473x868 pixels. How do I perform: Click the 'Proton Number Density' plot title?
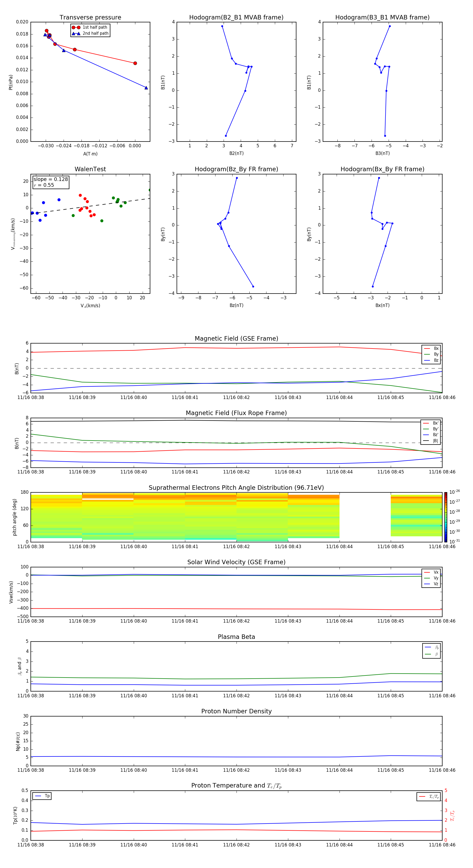pos(236,711)
